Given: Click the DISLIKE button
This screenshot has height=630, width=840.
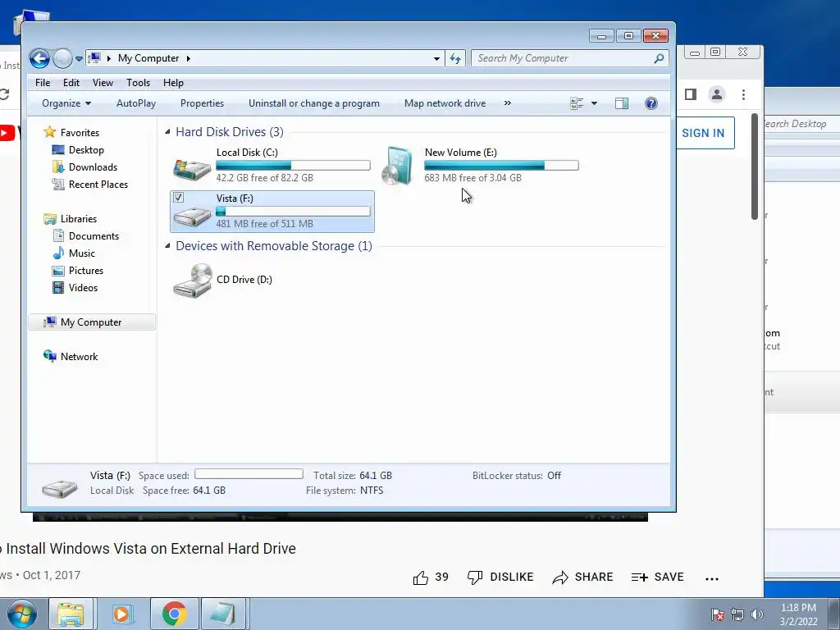Looking at the screenshot, I should (x=500, y=577).
